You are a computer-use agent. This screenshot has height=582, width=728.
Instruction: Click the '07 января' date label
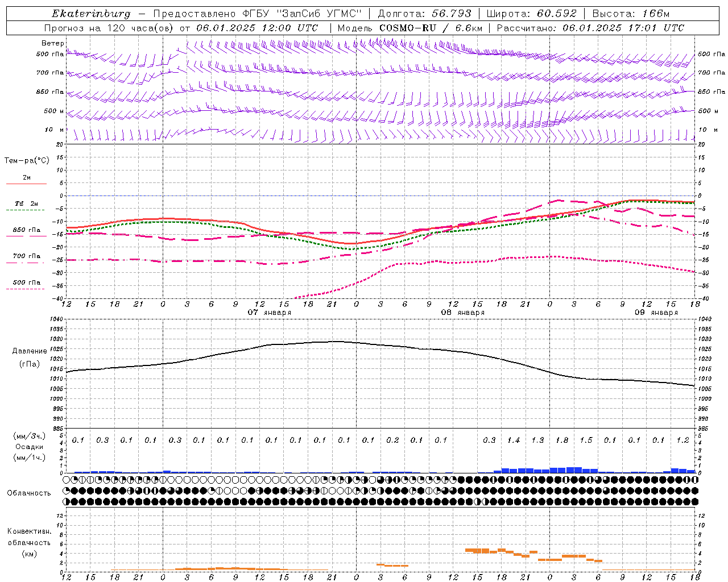[270, 313]
